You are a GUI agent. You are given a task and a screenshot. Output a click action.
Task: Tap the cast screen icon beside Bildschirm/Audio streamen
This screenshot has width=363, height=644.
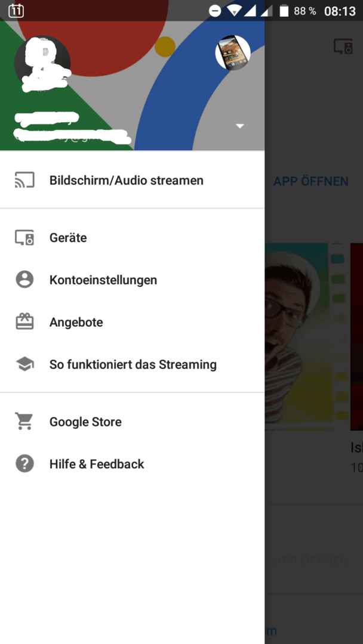tap(24, 180)
